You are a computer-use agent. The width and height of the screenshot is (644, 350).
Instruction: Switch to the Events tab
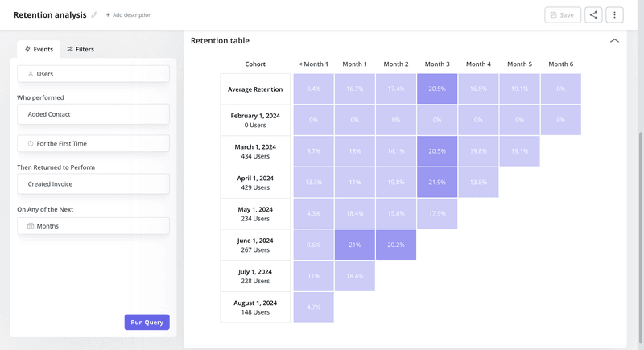coord(39,49)
